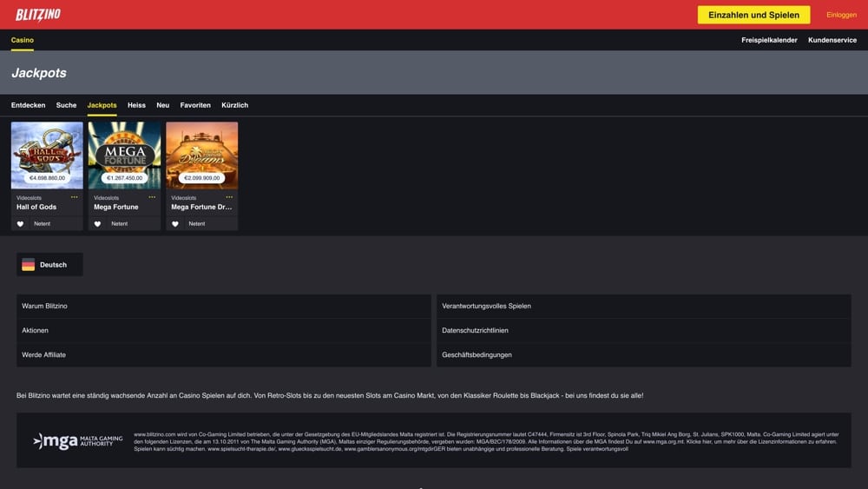Image resolution: width=868 pixels, height=489 pixels.
Task: Open the Neu tab
Action: pyautogui.click(x=163, y=105)
